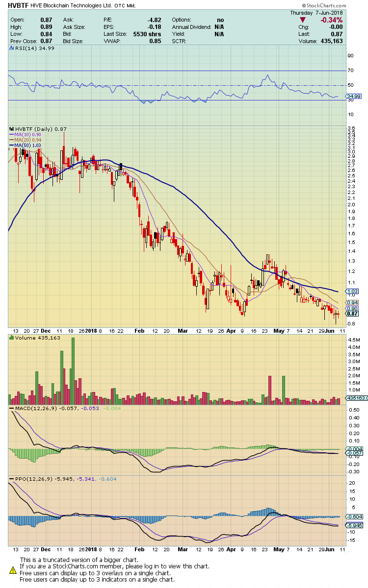Viewport: 368px width, 588px height.
Task: Click the RSI(14) 34.99 panel label
Action: click(34, 48)
